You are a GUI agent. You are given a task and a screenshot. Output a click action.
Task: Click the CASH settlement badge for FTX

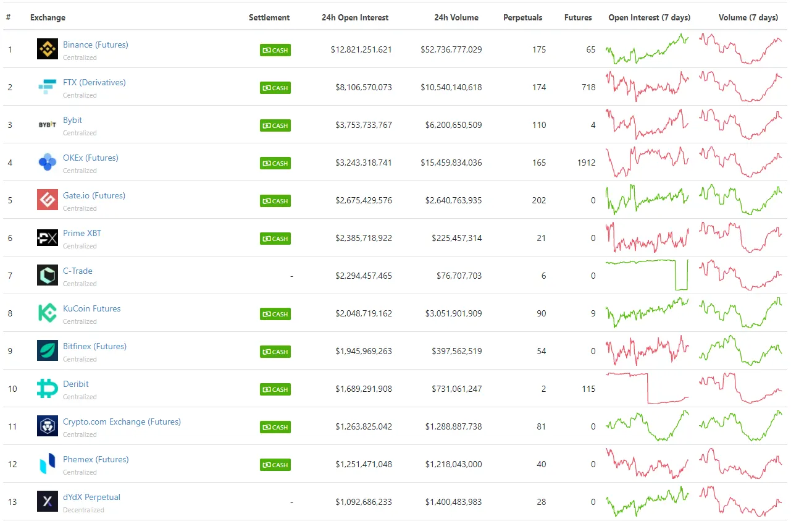275,88
